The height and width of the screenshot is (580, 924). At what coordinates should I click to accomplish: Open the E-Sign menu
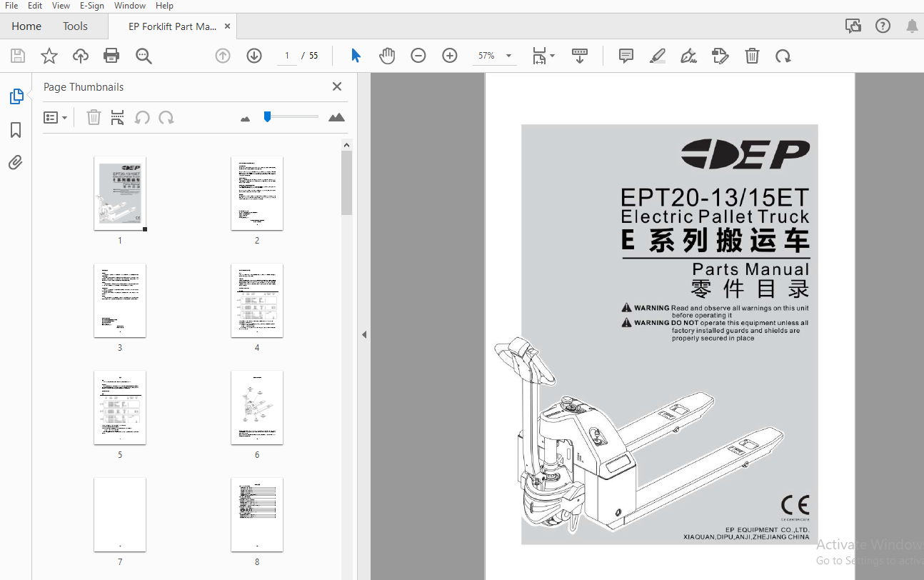coord(91,6)
